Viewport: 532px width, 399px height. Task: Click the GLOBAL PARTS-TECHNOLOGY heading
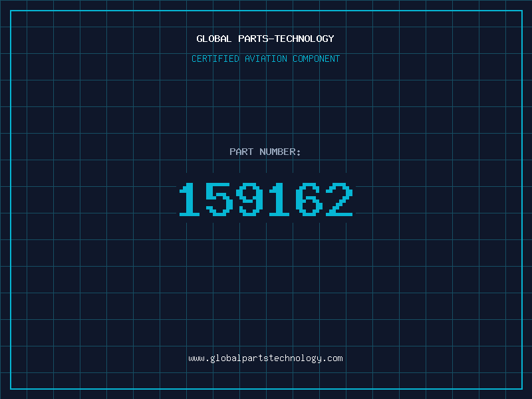coord(265,39)
